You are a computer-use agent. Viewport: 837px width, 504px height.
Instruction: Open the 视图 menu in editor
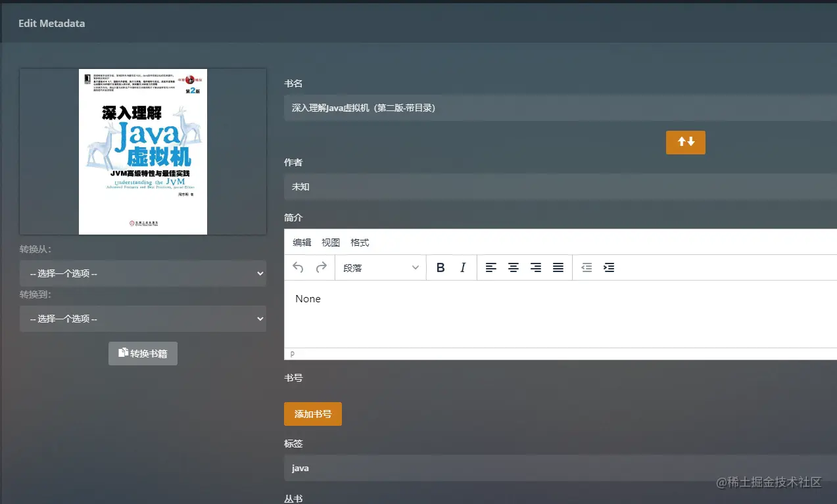pos(331,242)
